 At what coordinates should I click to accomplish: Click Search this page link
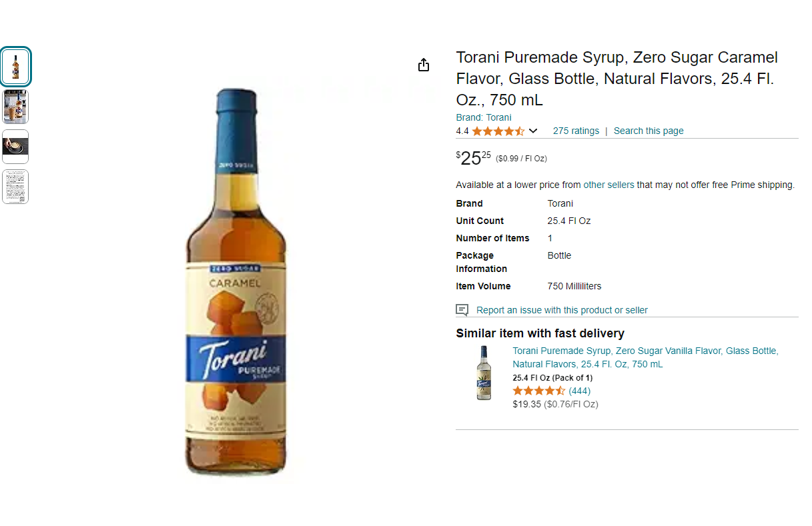pyautogui.click(x=649, y=131)
